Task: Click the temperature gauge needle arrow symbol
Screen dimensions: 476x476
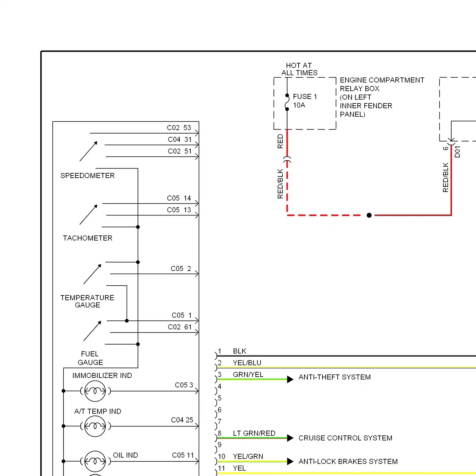Action: tap(92, 274)
